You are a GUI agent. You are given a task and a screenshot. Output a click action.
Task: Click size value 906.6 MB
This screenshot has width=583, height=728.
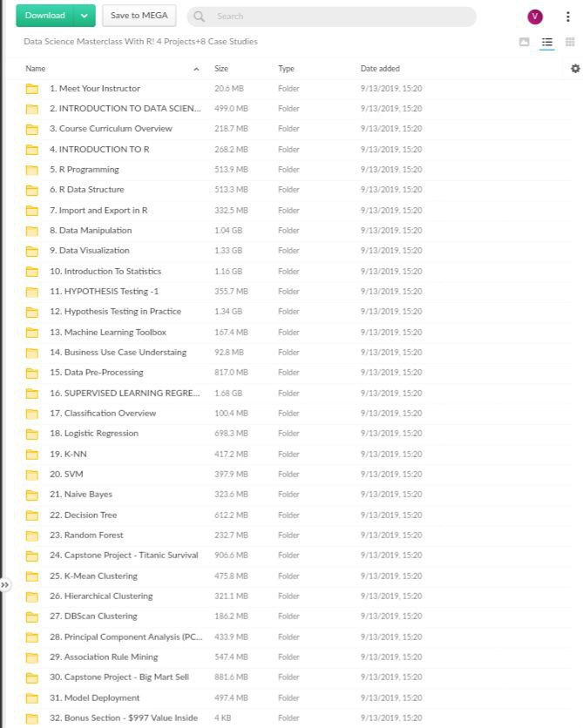(231, 556)
